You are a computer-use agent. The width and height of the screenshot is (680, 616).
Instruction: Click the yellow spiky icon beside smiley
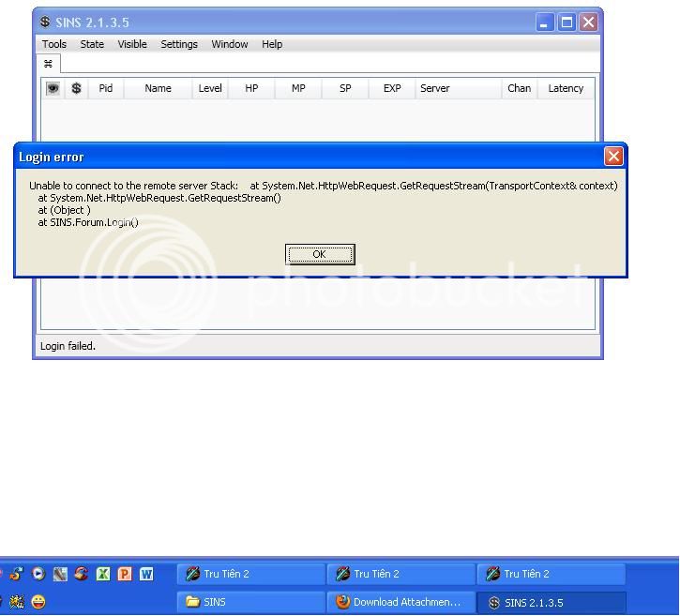(17, 602)
